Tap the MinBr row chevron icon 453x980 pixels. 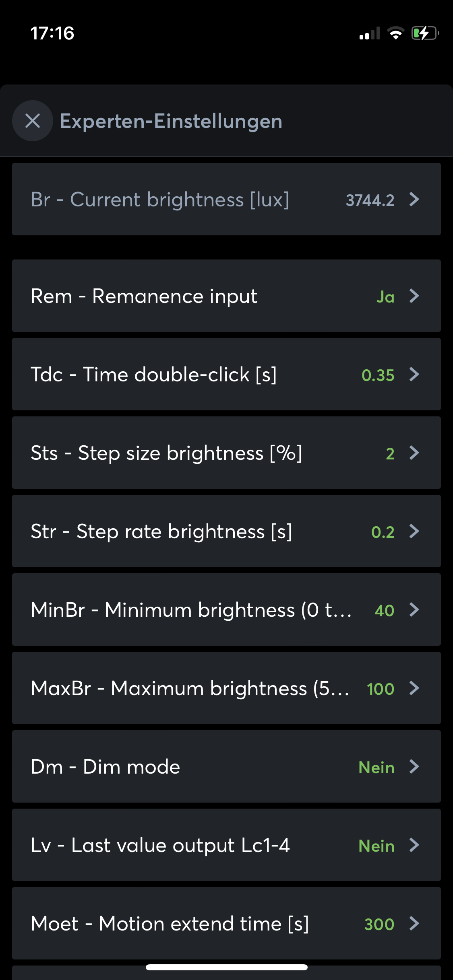click(x=414, y=609)
